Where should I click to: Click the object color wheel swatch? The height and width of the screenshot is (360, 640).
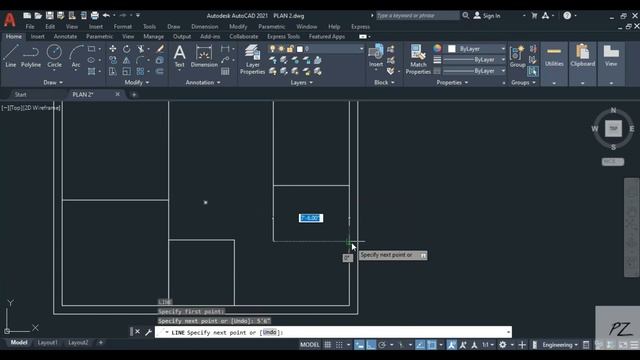(437, 49)
